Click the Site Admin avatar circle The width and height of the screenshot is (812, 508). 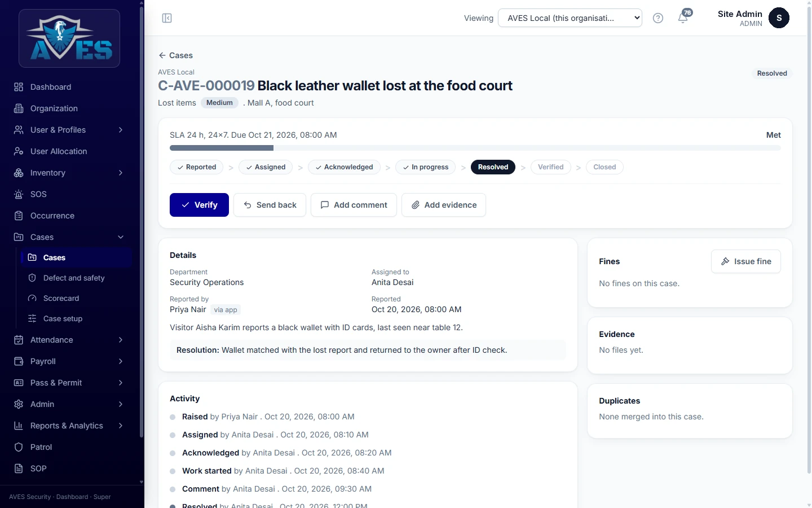779,18
